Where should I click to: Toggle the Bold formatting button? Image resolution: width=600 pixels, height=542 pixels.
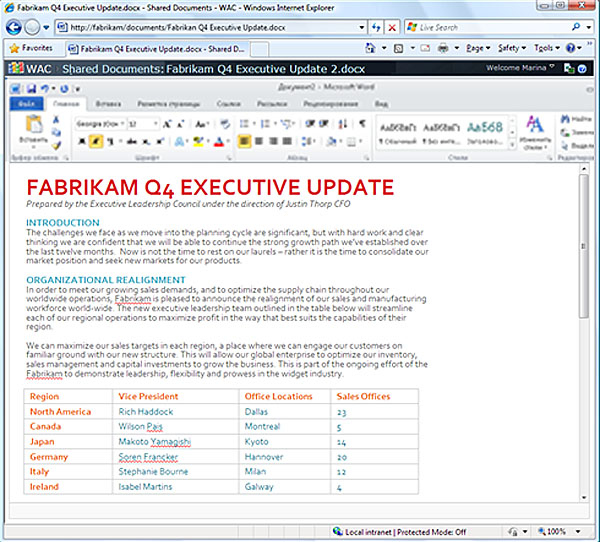click(x=82, y=142)
